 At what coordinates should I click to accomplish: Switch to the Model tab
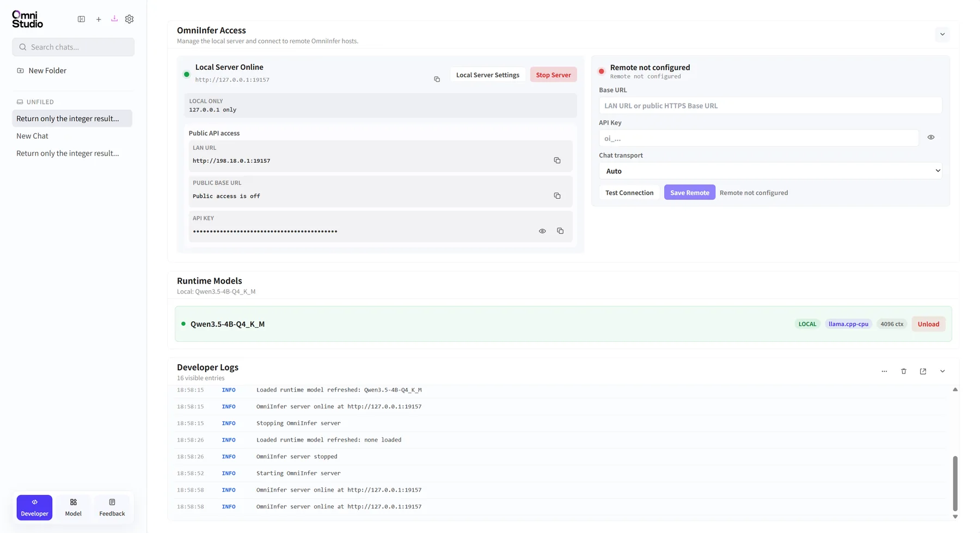73,507
